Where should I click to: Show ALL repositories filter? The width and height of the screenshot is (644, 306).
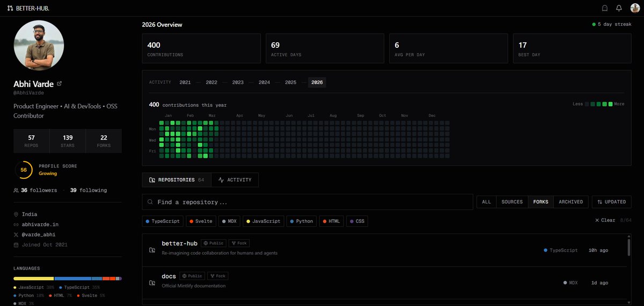486,202
